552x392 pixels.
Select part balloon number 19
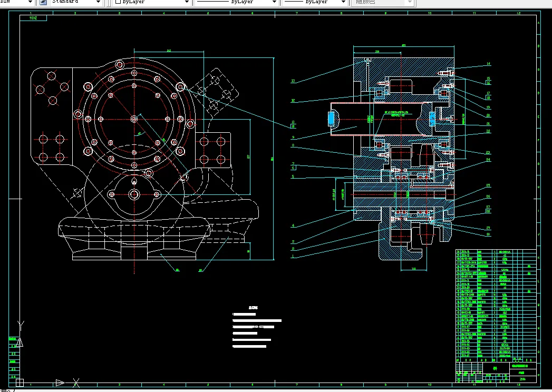coord(488,107)
